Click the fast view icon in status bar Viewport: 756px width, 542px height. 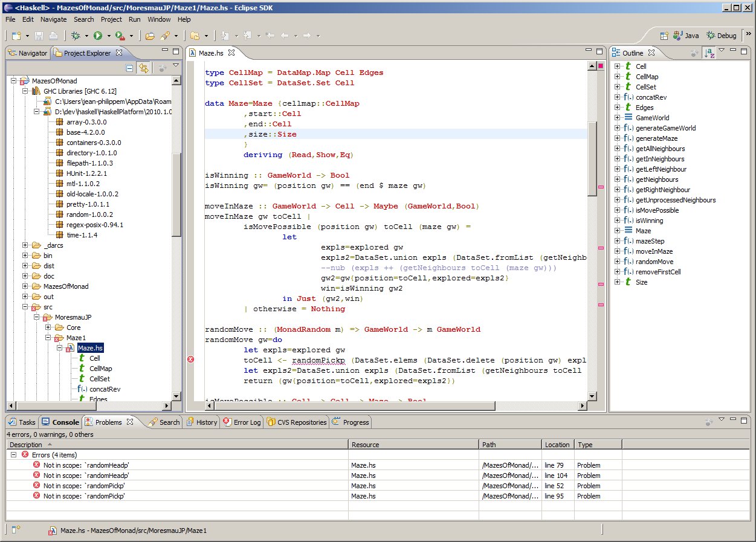point(16,530)
